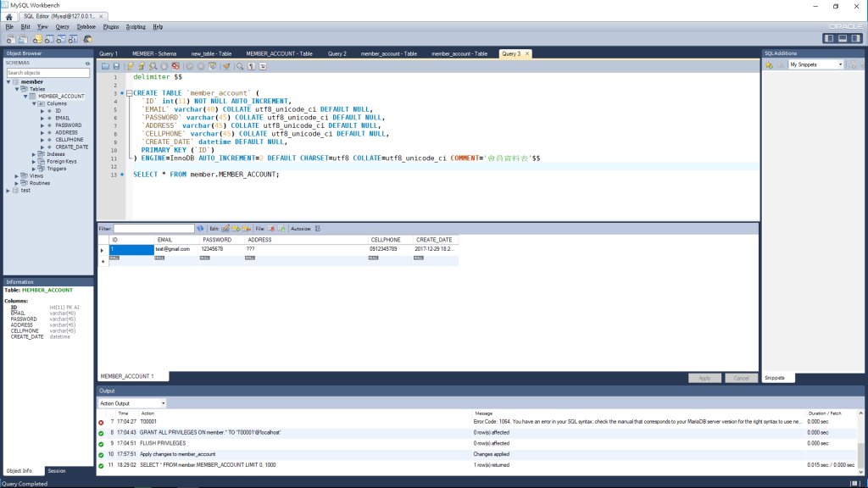Execute current statement with the lightning cursor icon
The width and height of the screenshot is (868, 488).
click(x=142, y=66)
